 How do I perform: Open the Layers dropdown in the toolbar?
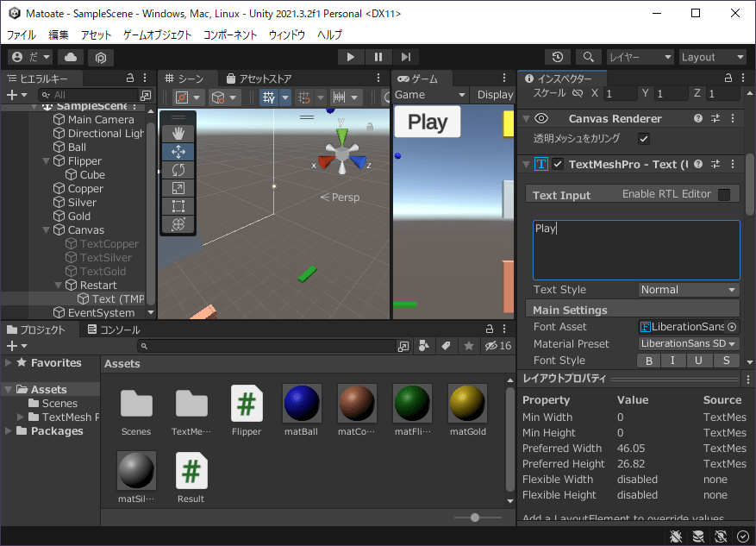[x=640, y=57]
